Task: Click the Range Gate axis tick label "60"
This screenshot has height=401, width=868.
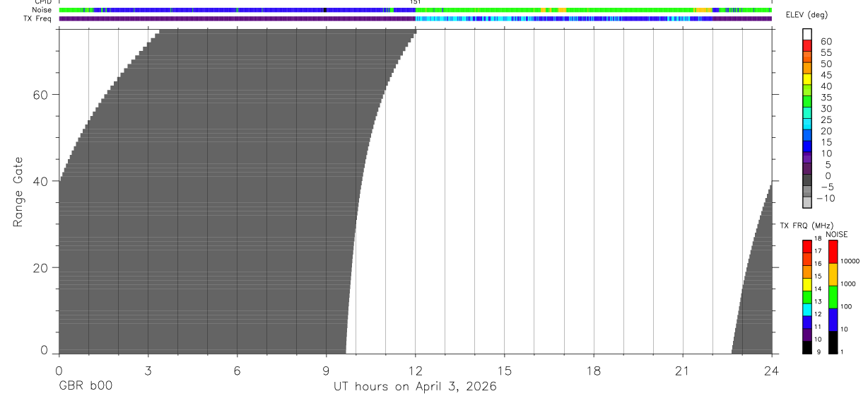Action: (x=41, y=95)
